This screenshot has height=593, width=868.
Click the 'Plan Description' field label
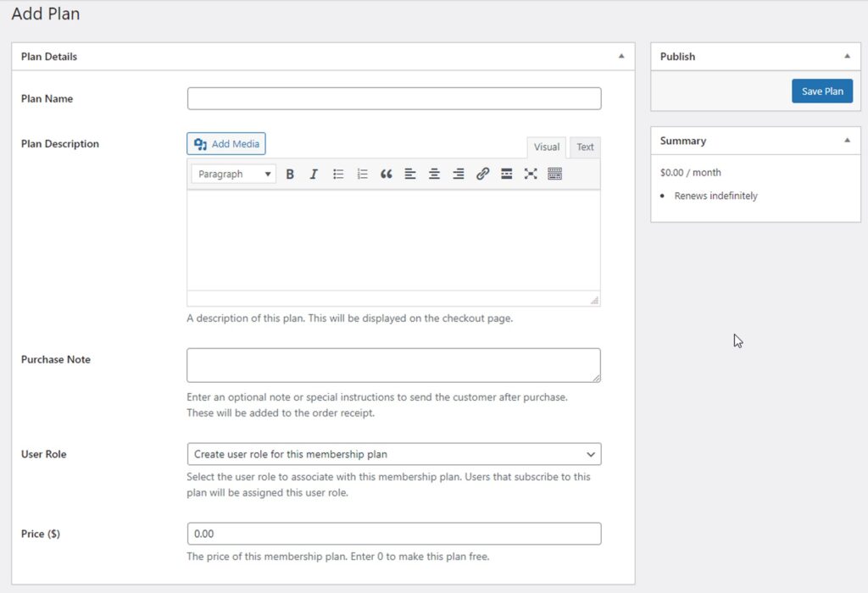click(x=60, y=144)
